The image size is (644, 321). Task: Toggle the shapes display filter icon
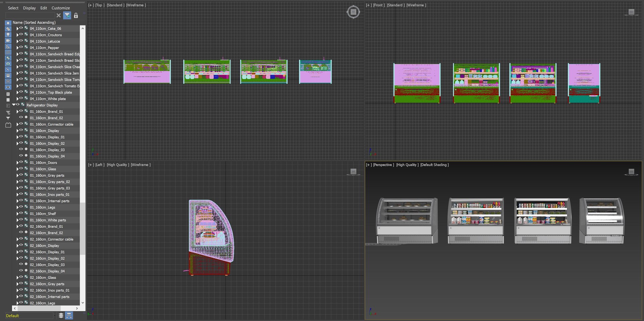8,29
